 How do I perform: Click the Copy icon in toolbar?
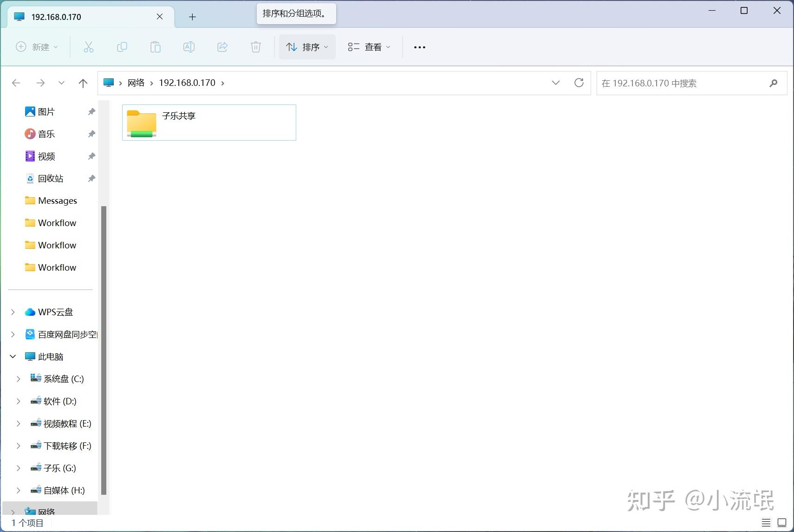(122, 47)
